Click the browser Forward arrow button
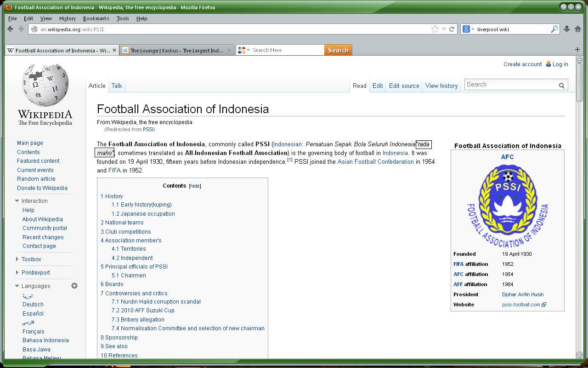The height and width of the screenshot is (368, 588). (x=21, y=29)
